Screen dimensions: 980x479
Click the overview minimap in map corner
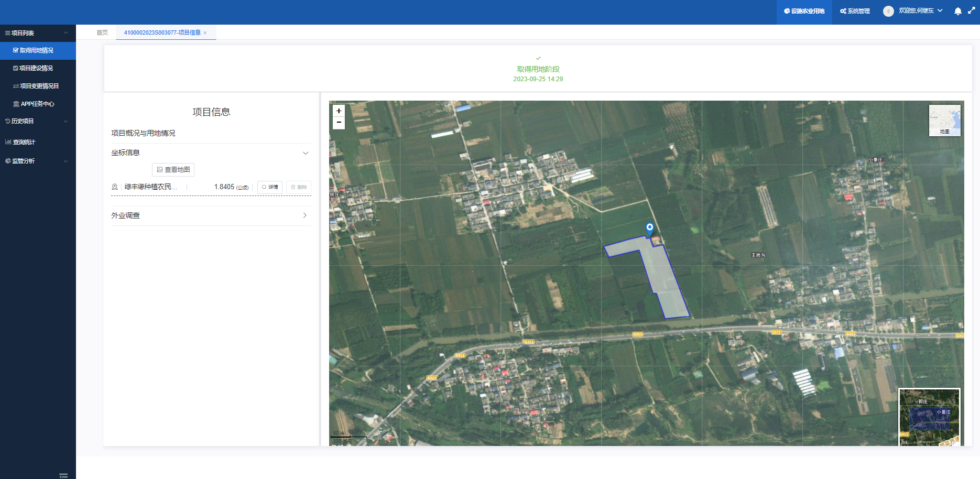coord(929,417)
